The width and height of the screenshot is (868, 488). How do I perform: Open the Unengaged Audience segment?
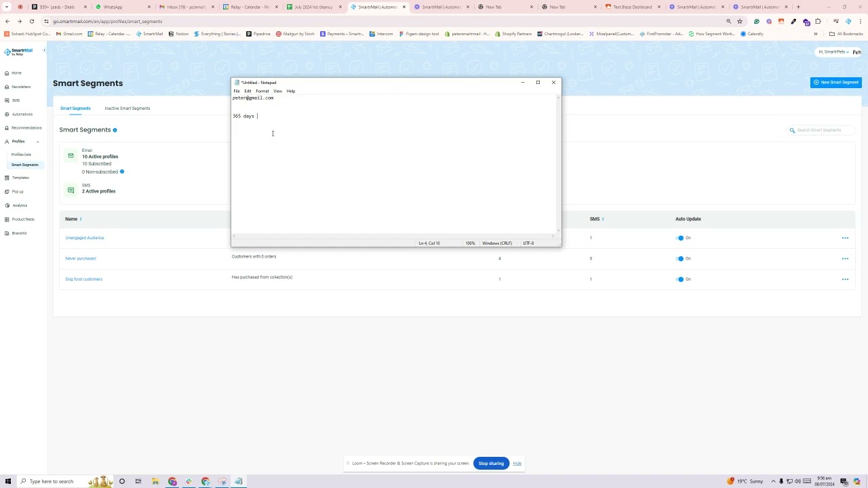[x=85, y=238]
